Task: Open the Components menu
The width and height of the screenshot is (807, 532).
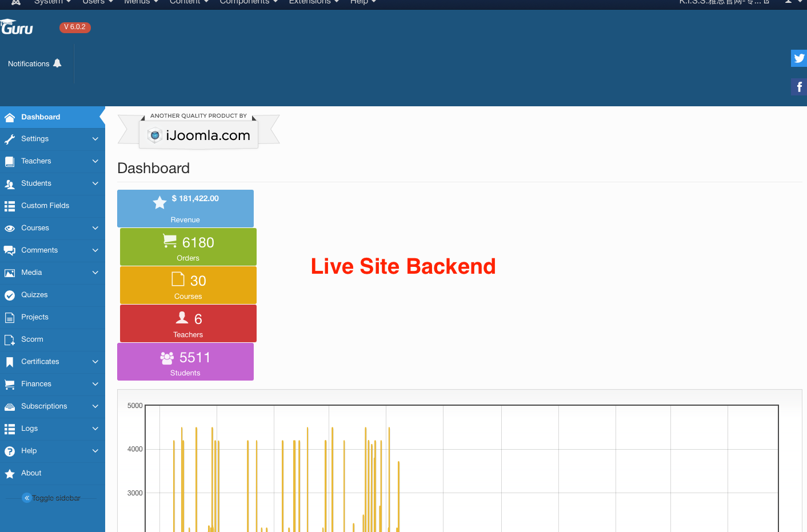Action: coord(249,2)
